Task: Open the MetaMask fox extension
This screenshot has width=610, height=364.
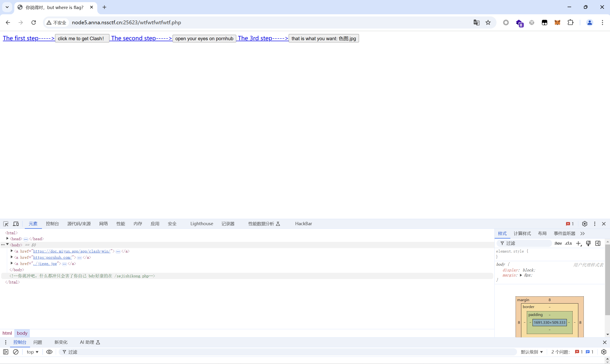Action: (558, 23)
